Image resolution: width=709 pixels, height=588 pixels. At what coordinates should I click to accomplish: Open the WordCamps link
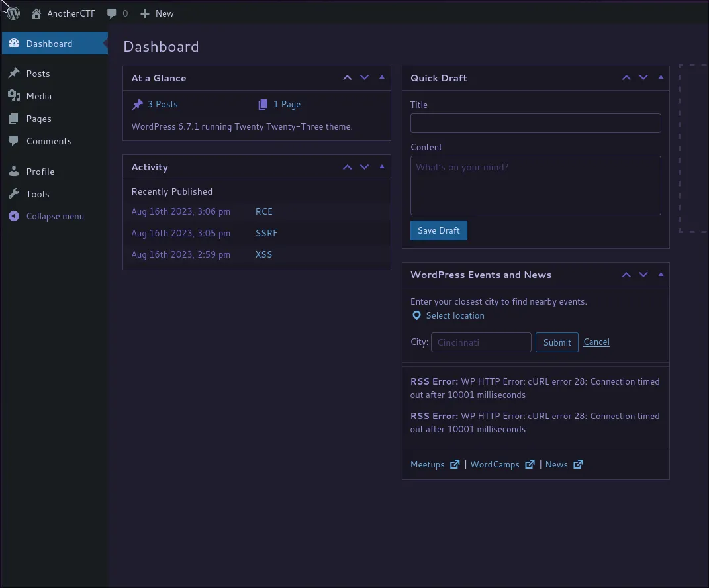pos(495,465)
